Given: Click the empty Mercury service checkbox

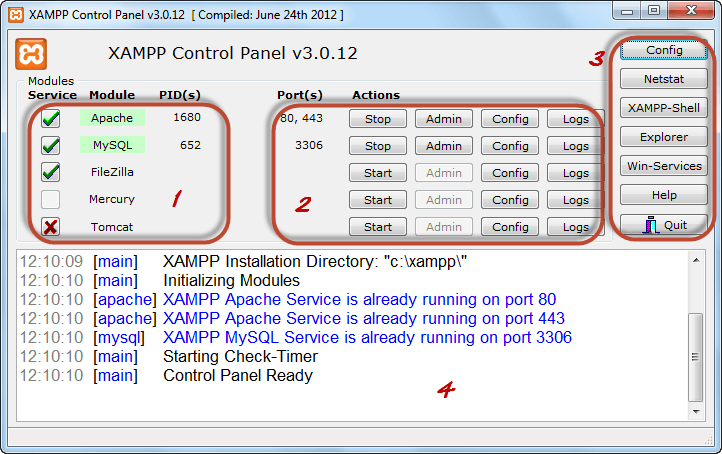Looking at the screenshot, I should (x=50, y=199).
